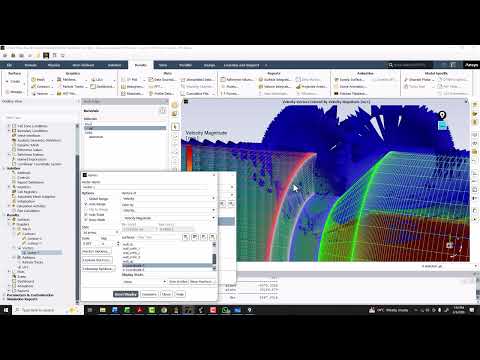This screenshot has width=480, height=360.
Task: Click the first surface list toggle icon
Action: tap(186, 237)
